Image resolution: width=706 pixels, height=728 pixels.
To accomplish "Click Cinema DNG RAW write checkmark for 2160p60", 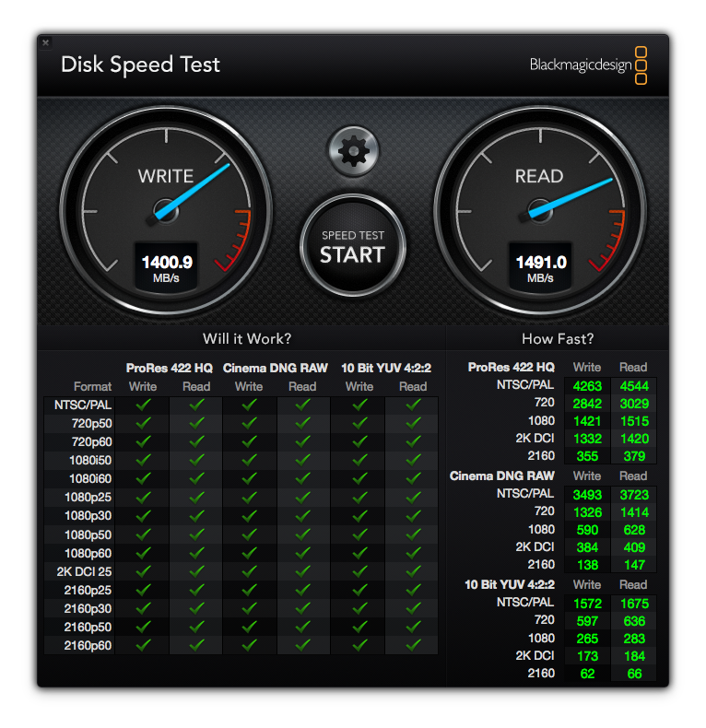I will (250, 645).
